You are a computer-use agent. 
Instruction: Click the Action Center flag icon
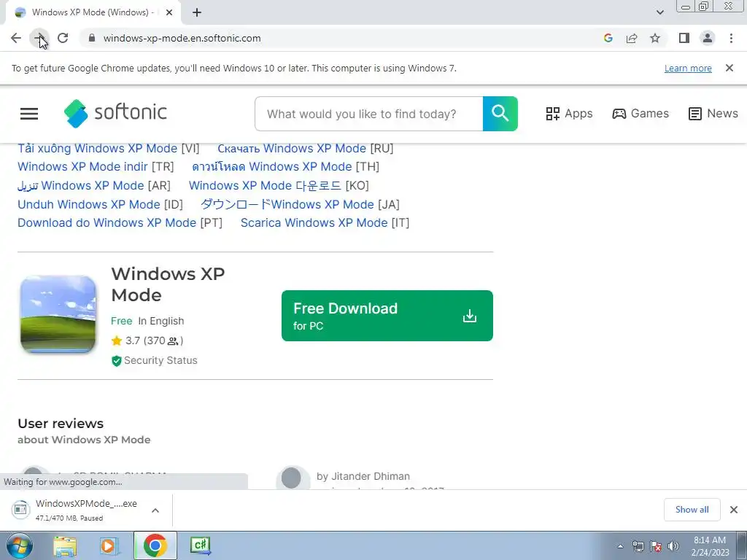(656, 546)
